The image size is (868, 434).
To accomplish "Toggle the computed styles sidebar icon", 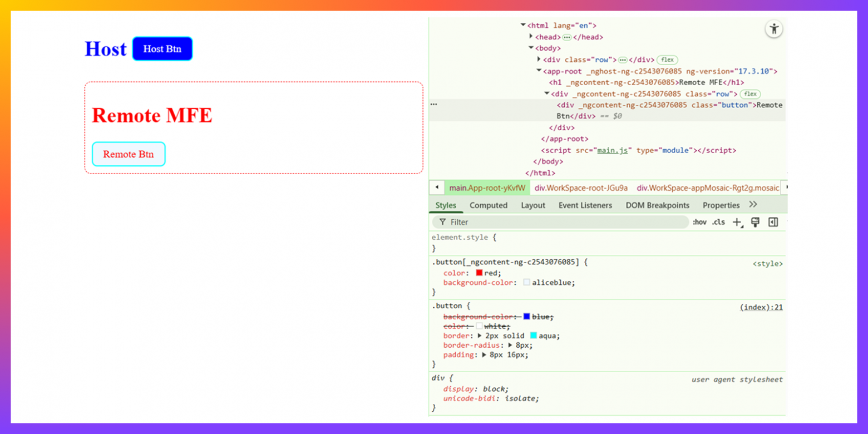I will (x=773, y=223).
